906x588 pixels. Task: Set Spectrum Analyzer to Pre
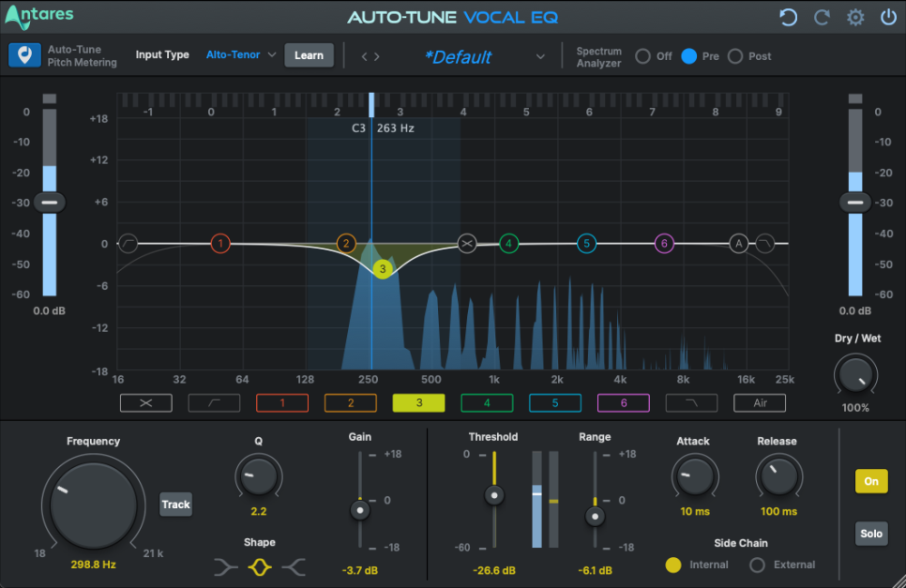688,56
